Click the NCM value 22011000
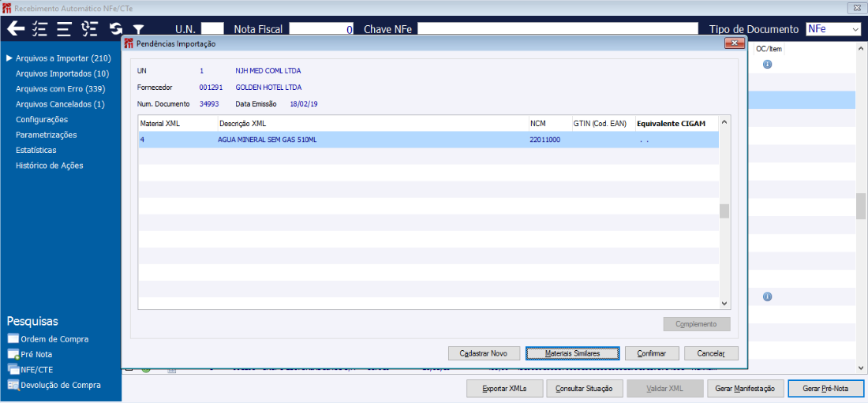Screen dimensions: 868x403 545,140
